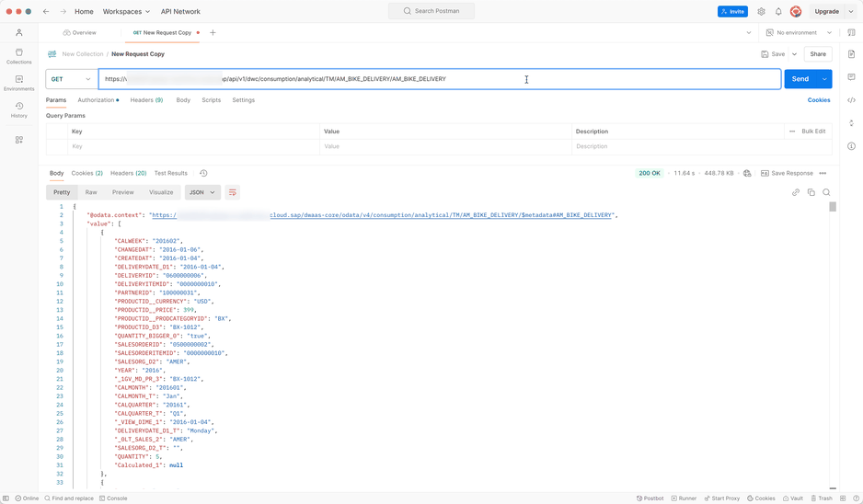863x504 pixels.
Task: Open the Overview tab
Action: tap(80, 32)
